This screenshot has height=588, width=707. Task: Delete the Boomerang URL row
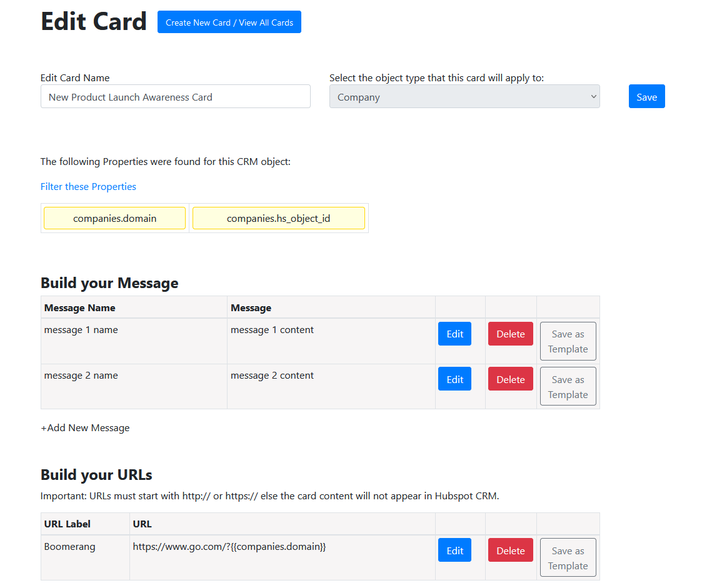[510, 551]
